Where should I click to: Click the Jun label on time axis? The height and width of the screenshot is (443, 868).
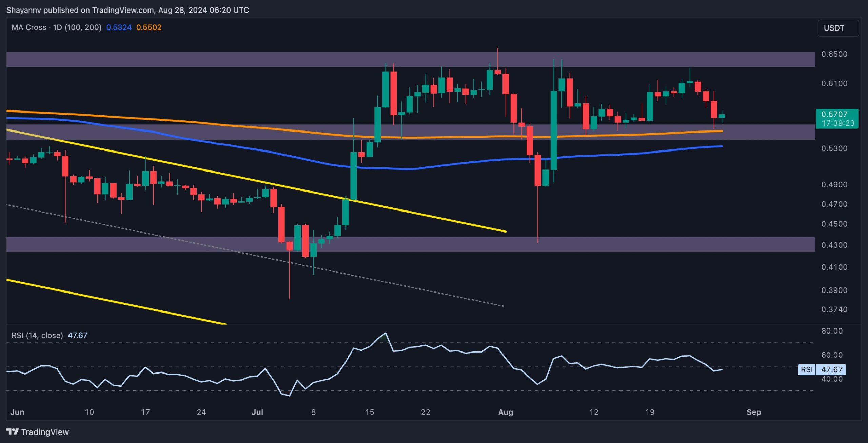pyautogui.click(x=17, y=412)
